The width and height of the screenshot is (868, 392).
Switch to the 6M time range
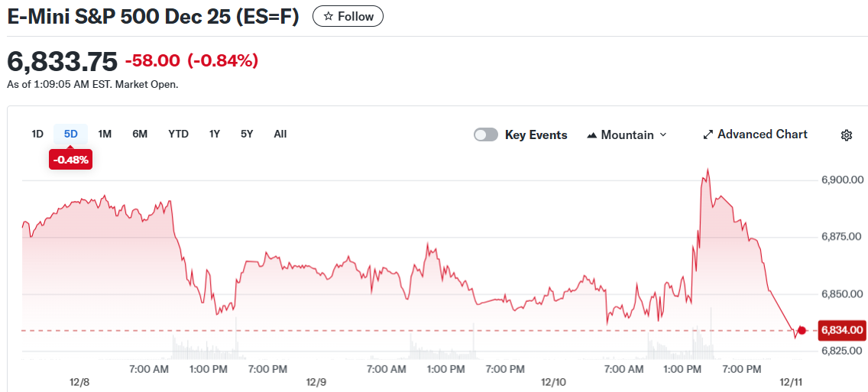140,134
